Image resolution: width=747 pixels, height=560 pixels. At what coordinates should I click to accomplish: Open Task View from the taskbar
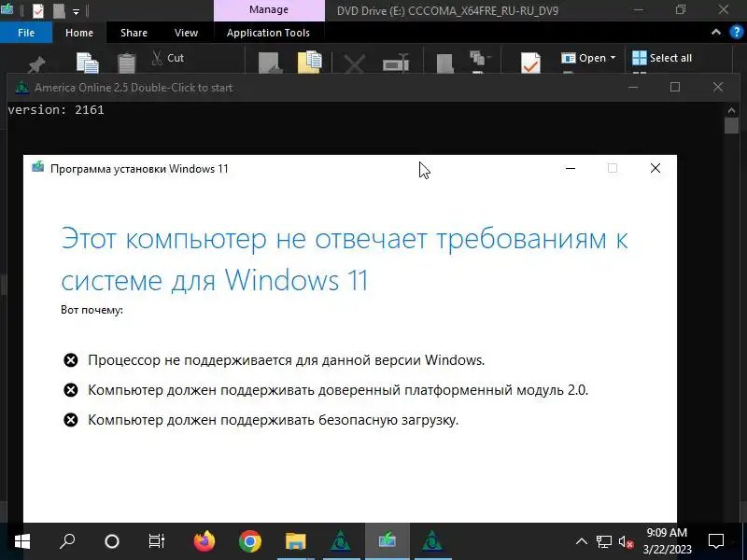pyautogui.click(x=157, y=541)
